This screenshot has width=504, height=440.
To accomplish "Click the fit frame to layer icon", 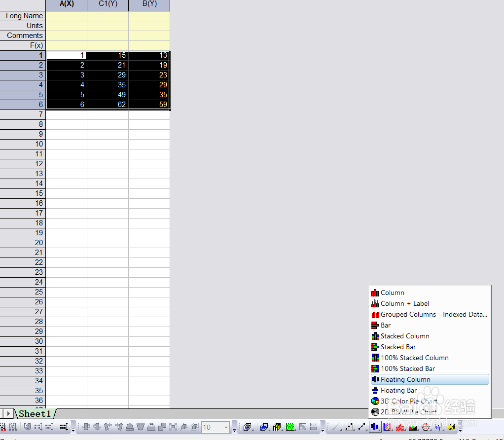I will click(173, 427).
